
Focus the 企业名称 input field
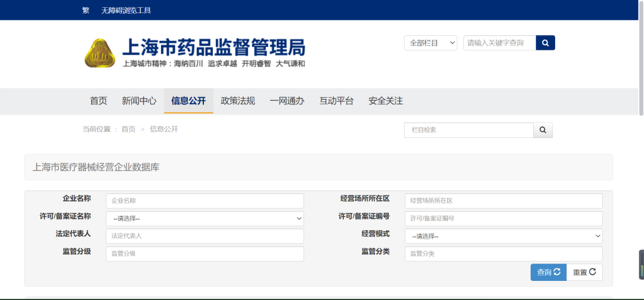pos(205,201)
